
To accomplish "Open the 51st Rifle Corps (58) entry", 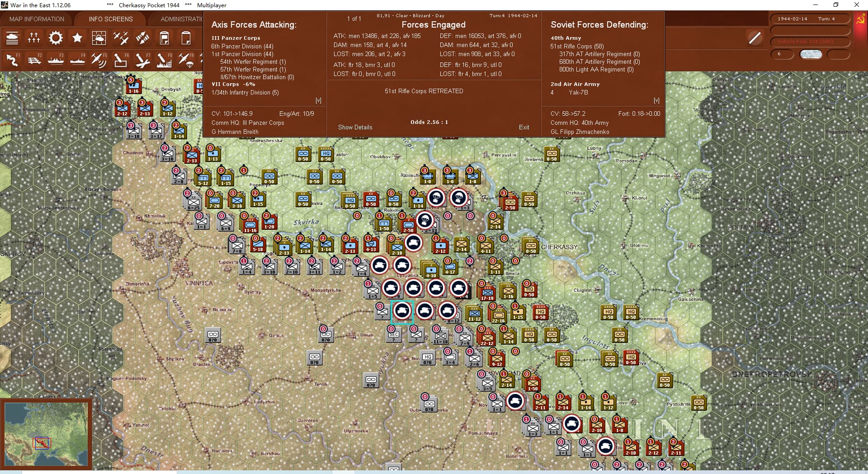I will tap(577, 46).
